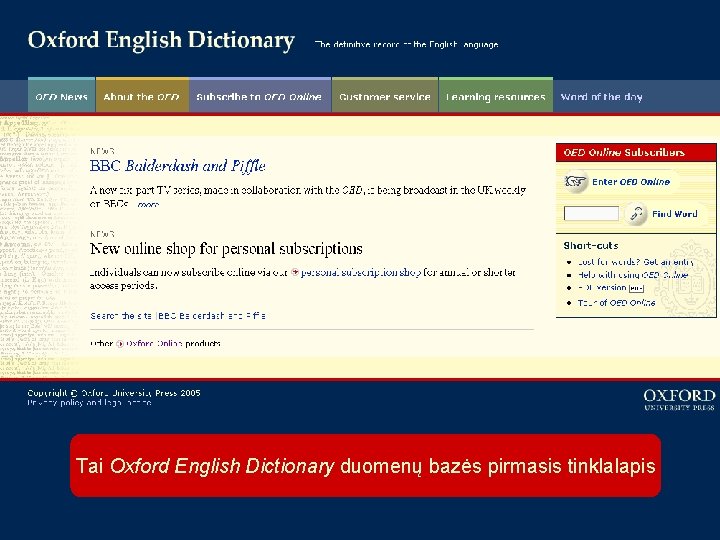This screenshot has height=540, width=720.
Task: Click Copyright Oxford University Press 2005 text
Action: (x=114, y=393)
